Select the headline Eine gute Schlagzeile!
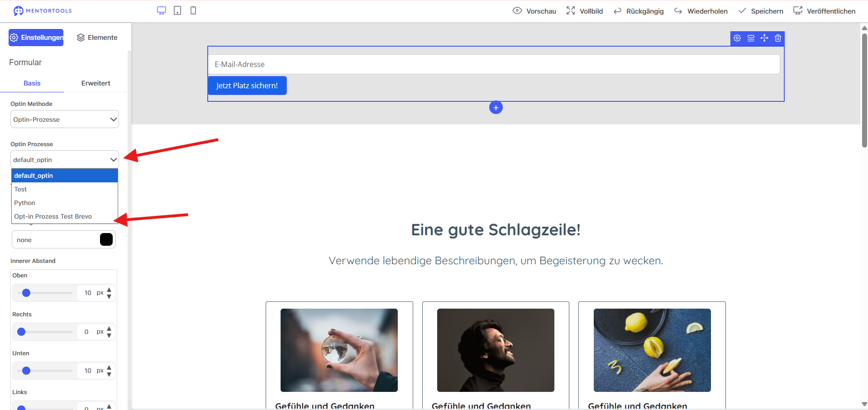 496,230
